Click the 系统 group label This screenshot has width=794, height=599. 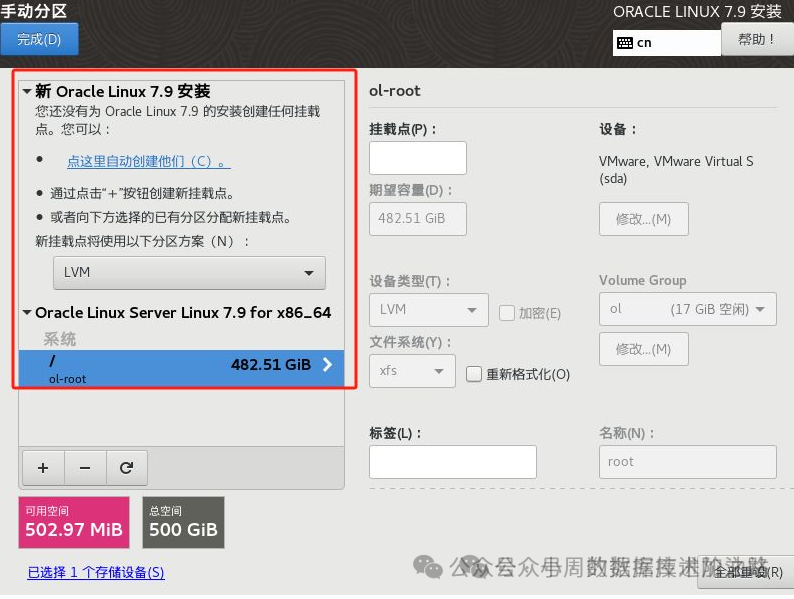60,339
